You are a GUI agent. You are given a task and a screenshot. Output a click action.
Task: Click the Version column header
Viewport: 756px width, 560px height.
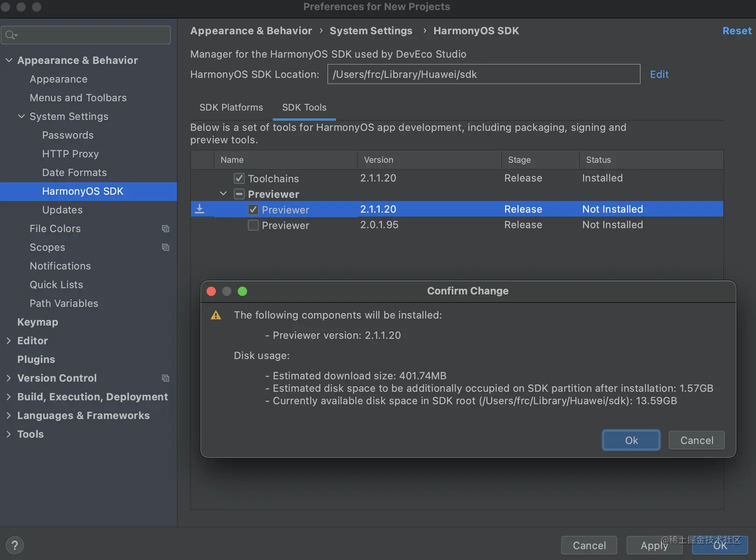coord(429,160)
